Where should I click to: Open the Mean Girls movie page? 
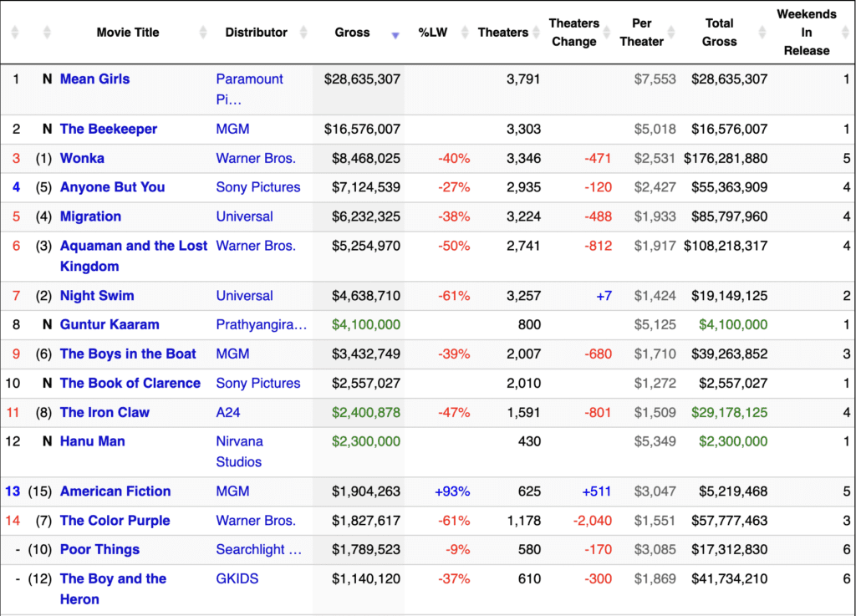point(95,79)
